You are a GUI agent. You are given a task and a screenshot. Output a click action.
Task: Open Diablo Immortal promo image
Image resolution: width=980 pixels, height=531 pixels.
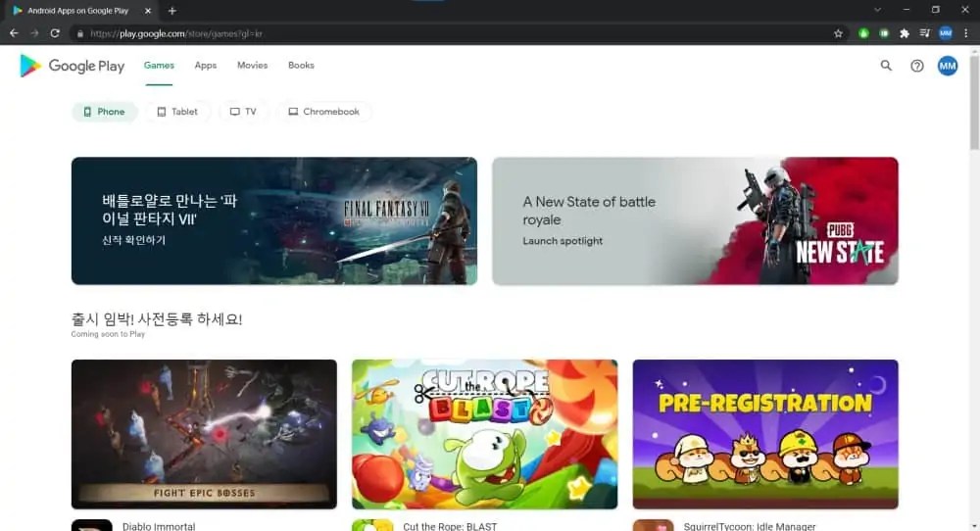[204, 434]
